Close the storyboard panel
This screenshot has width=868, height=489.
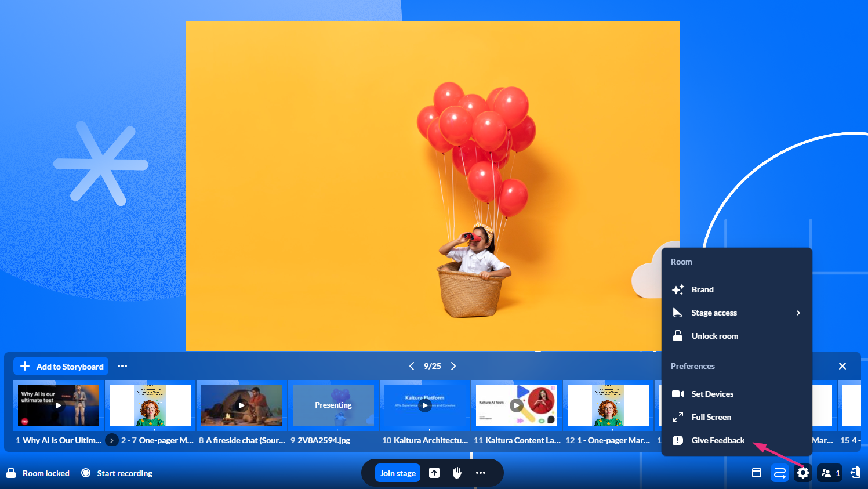pos(842,366)
